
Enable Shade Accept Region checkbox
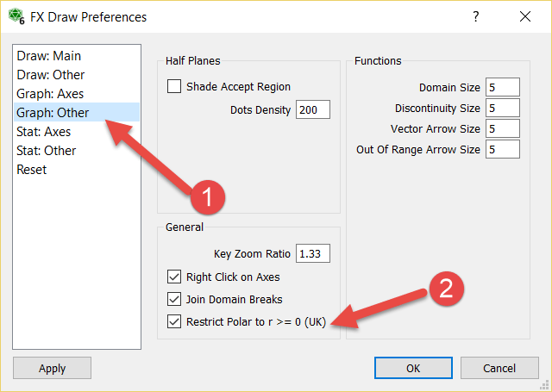175,86
